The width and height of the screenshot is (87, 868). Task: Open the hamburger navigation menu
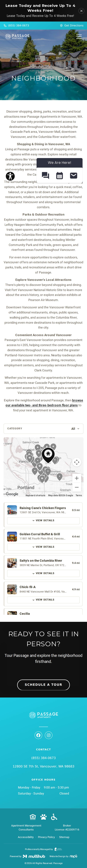pos(79,36)
